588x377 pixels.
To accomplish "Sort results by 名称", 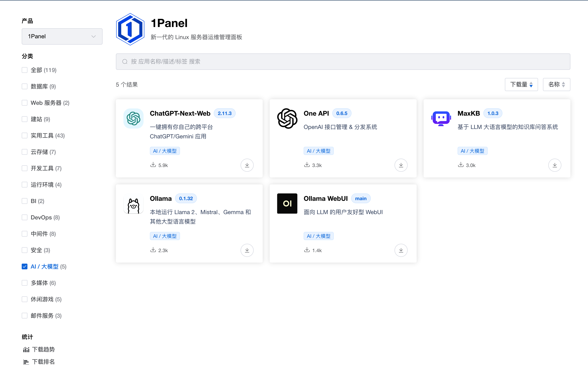I will 556,85.
